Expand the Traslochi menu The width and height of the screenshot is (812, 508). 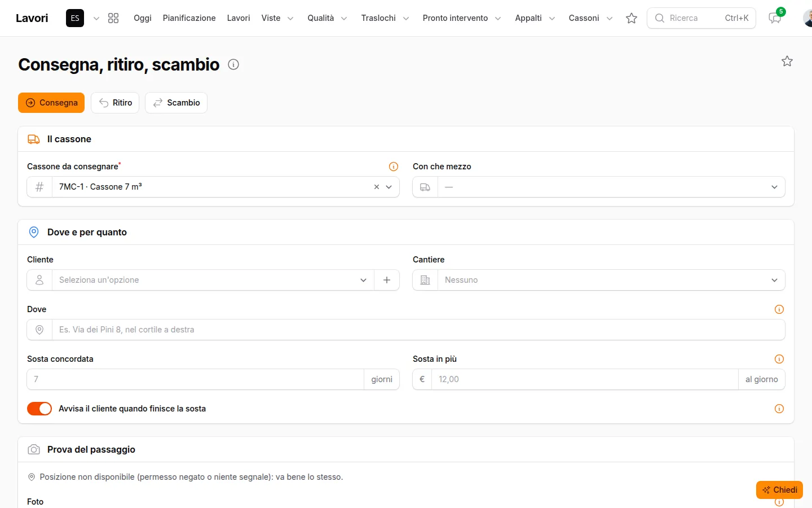tap(385, 18)
